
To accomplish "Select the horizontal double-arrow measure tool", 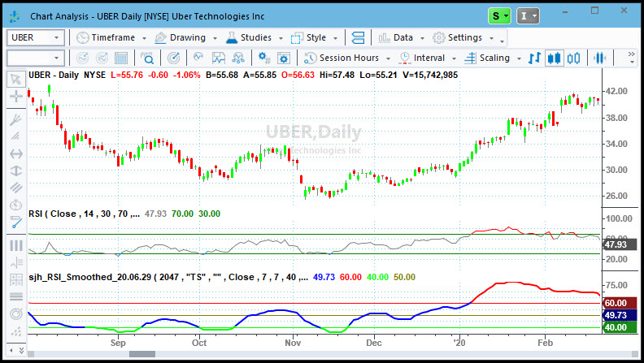I will 15,153.
